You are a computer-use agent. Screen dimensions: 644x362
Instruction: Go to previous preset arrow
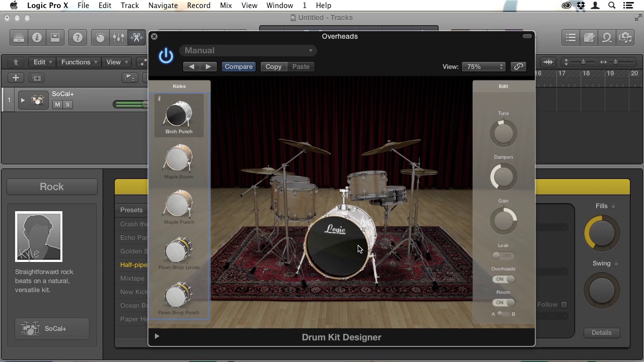coord(191,66)
